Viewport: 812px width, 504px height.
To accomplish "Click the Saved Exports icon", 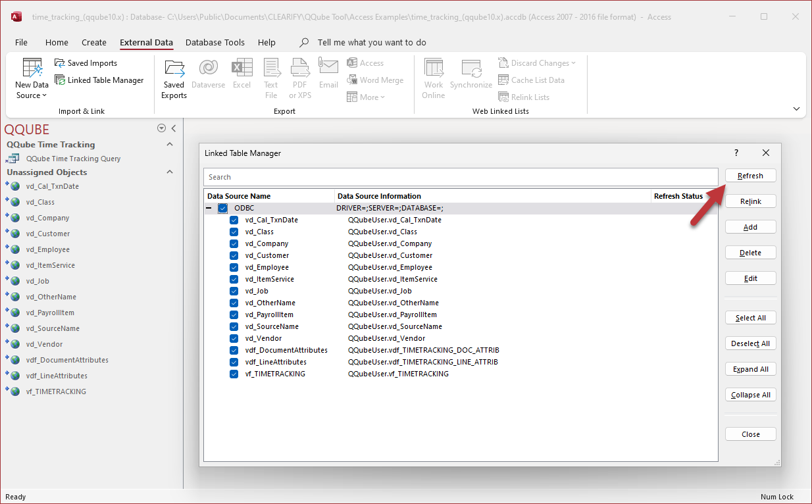I will [x=174, y=67].
